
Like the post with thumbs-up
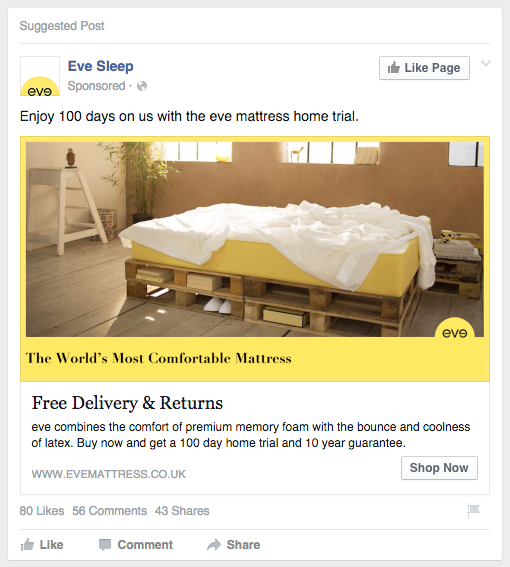(x=42, y=545)
